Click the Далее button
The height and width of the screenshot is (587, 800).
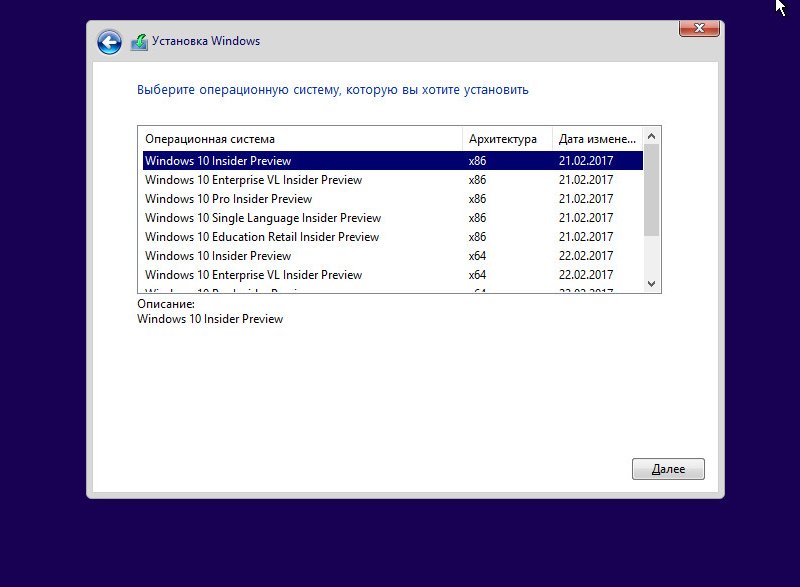point(668,469)
